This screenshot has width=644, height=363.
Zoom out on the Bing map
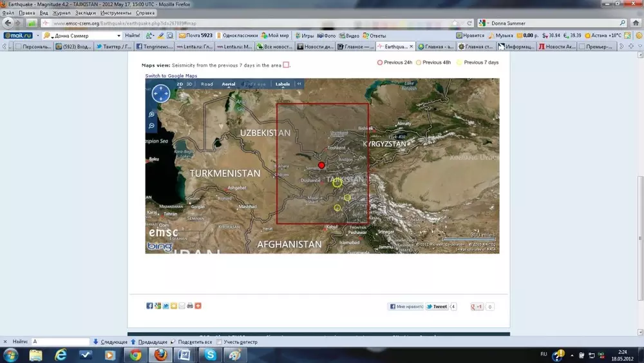point(151,126)
